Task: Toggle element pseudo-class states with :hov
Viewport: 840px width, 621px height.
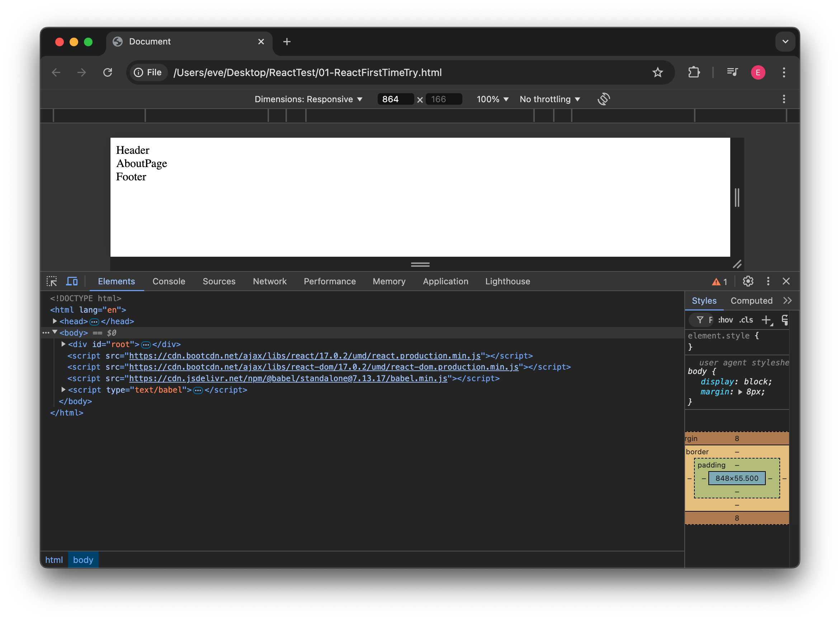Action: [x=725, y=320]
